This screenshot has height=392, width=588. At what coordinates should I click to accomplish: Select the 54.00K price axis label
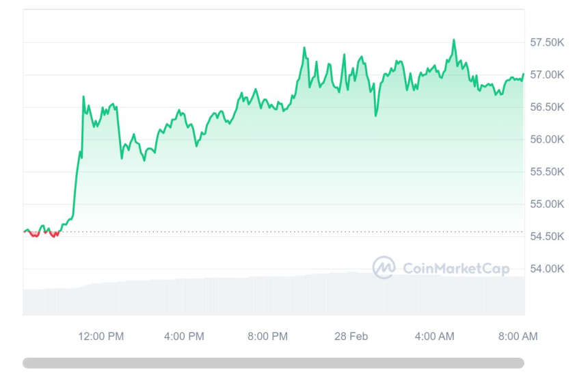click(x=547, y=269)
